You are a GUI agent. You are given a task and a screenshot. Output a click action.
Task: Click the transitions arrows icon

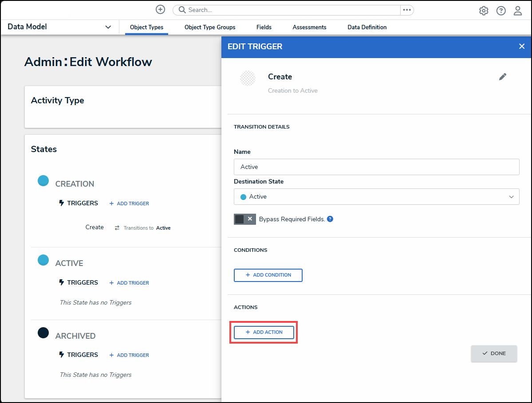click(117, 228)
